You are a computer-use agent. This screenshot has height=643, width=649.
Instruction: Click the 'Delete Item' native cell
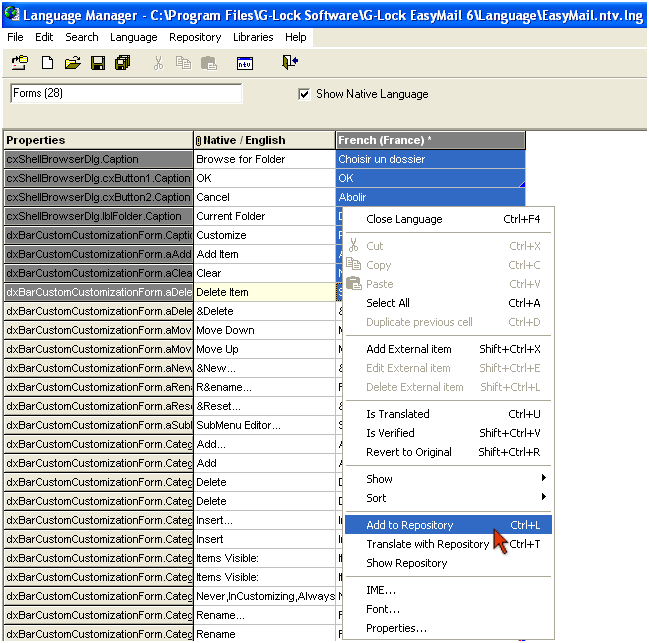tap(264, 293)
